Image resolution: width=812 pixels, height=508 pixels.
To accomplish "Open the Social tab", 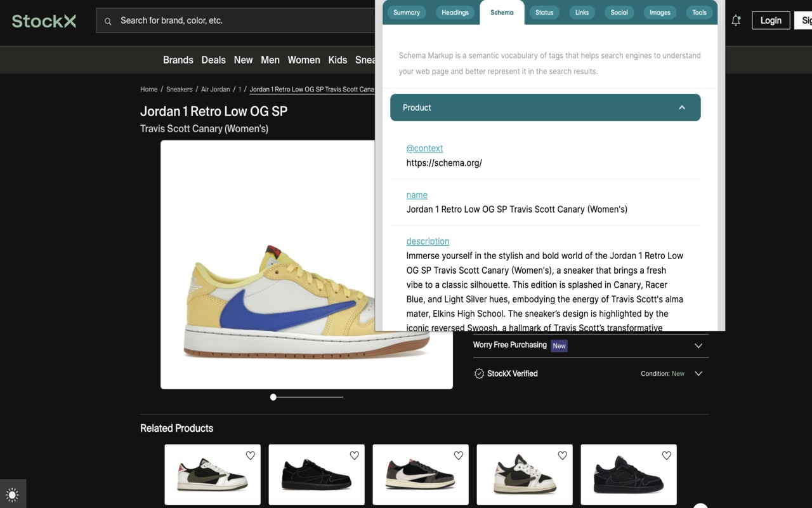I will [619, 12].
